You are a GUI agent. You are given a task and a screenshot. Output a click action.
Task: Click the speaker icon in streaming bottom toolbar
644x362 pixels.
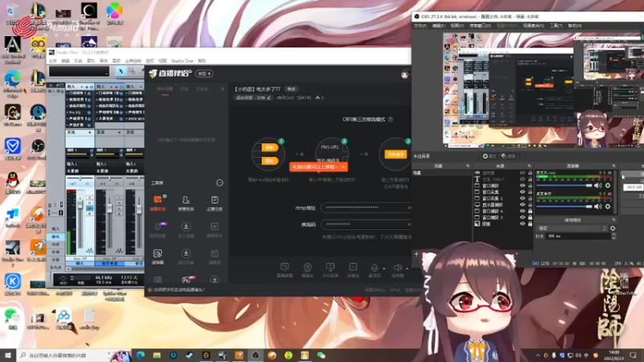click(397, 268)
